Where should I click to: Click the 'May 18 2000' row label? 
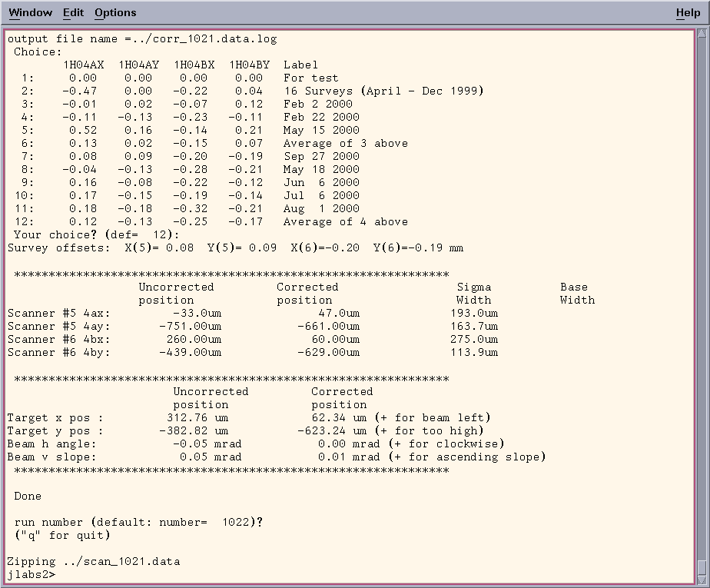click(x=321, y=169)
